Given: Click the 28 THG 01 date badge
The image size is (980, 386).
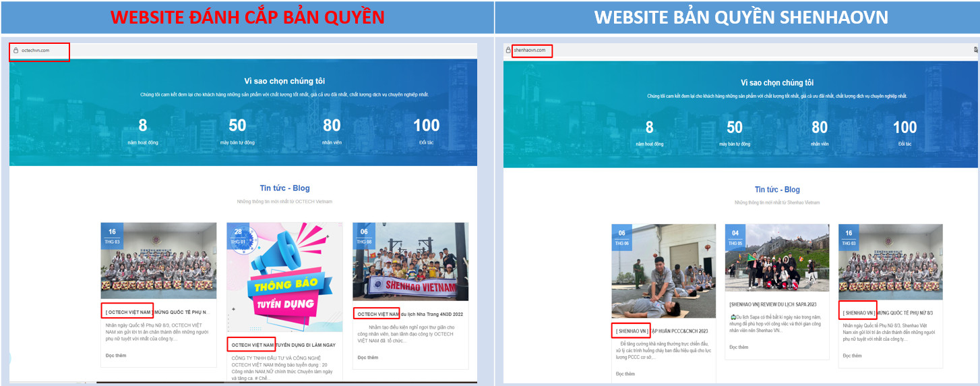Looking at the screenshot, I should point(238,236).
